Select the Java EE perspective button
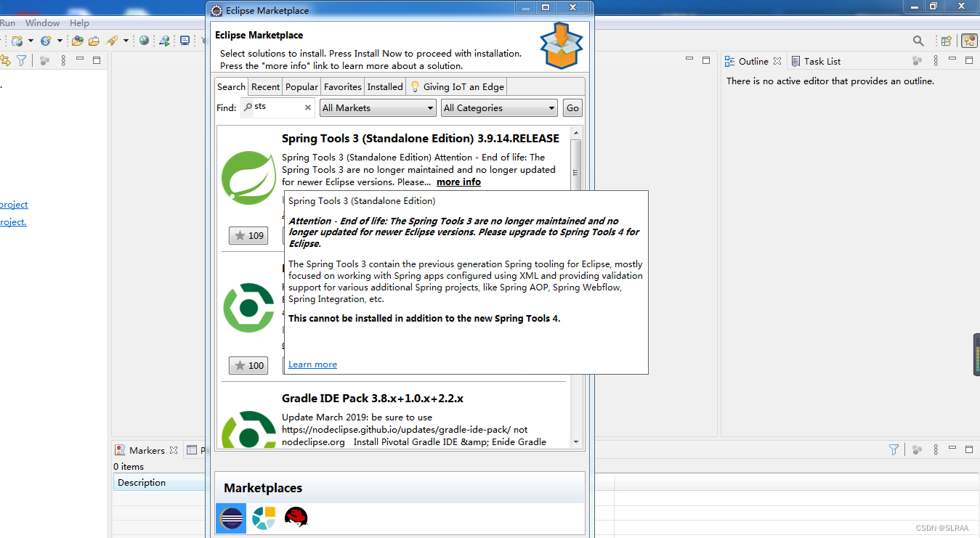 [969, 41]
